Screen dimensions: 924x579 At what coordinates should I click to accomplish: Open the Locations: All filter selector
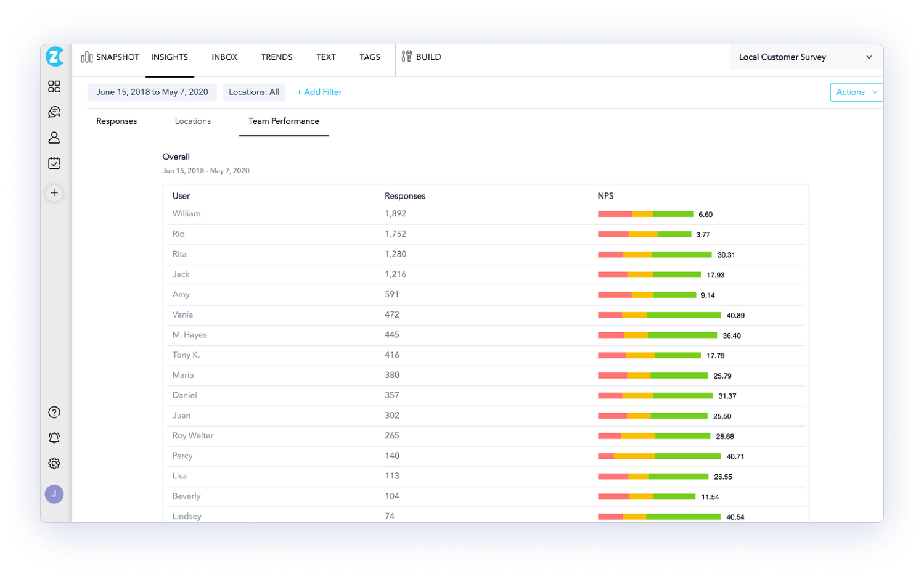pyautogui.click(x=254, y=92)
